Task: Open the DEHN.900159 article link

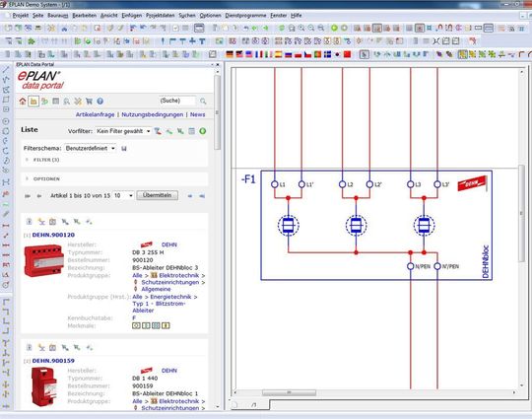Action: [53, 361]
